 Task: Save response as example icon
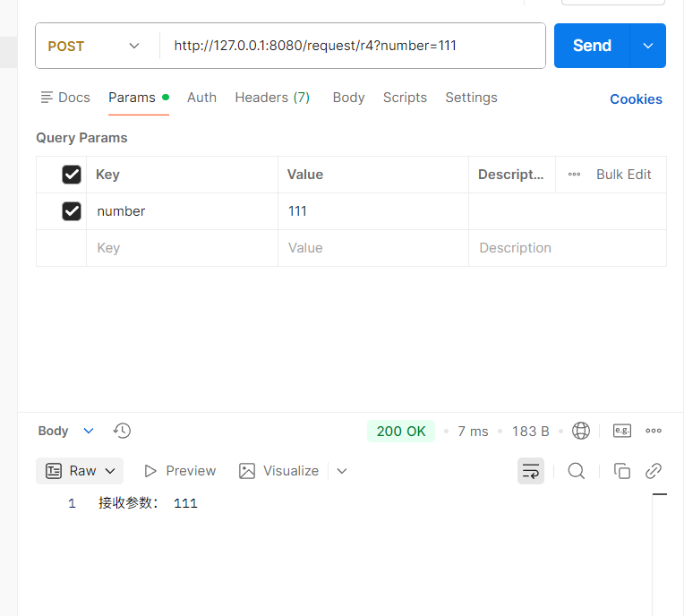click(622, 431)
